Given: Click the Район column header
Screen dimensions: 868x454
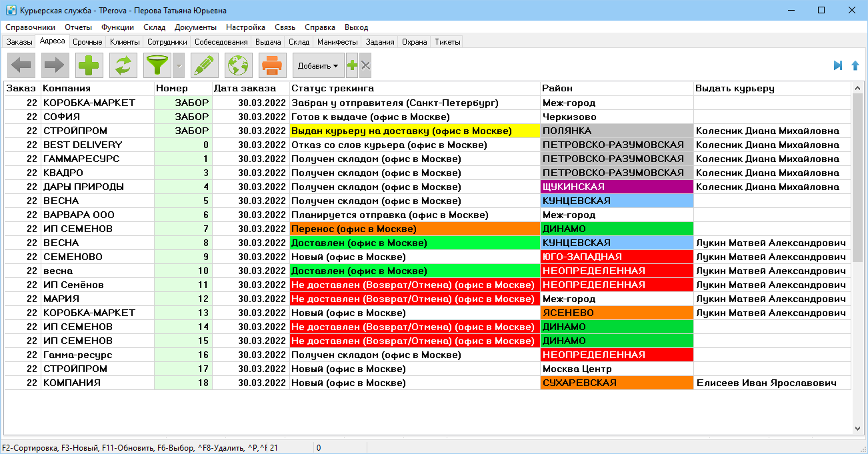Looking at the screenshot, I should click(x=617, y=88).
